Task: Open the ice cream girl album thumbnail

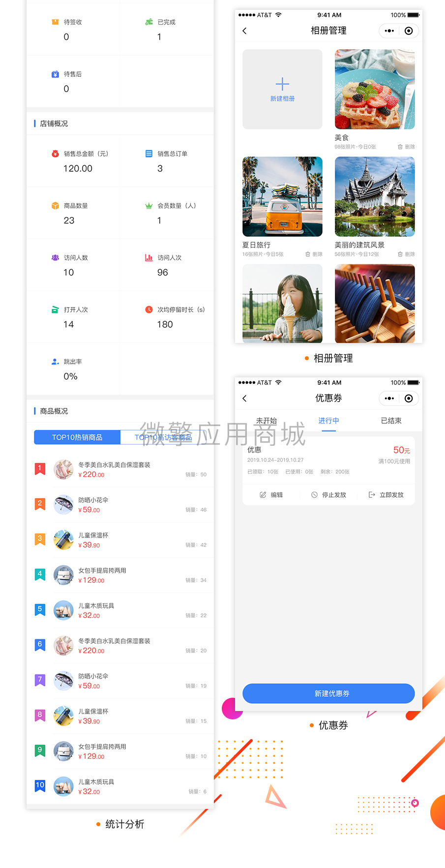Action: 282,304
